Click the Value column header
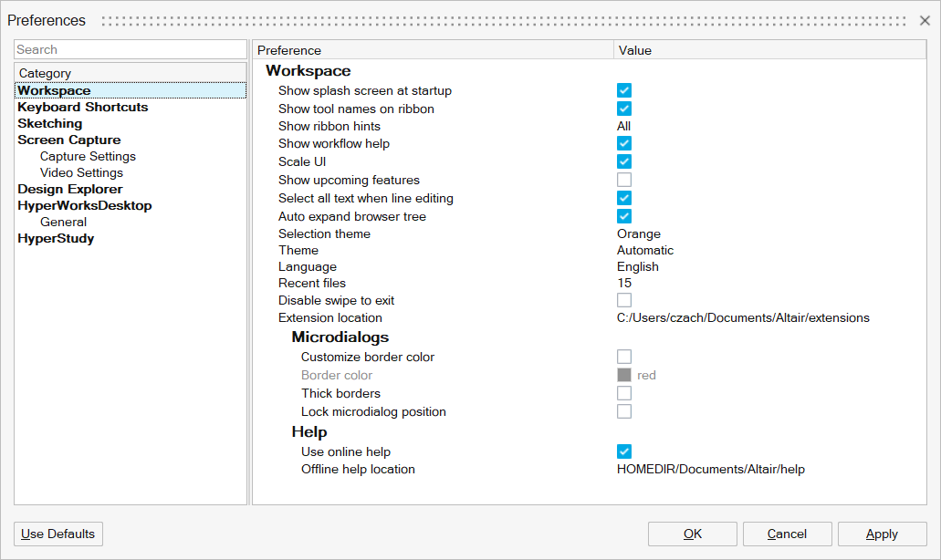This screenshot has height=560, width=941. pos(770,50)
